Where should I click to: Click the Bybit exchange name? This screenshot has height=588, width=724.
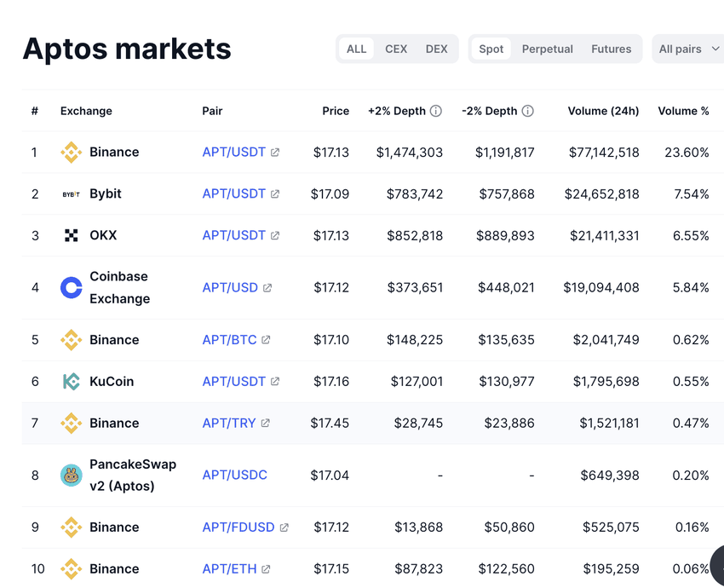tap(106, 194)
